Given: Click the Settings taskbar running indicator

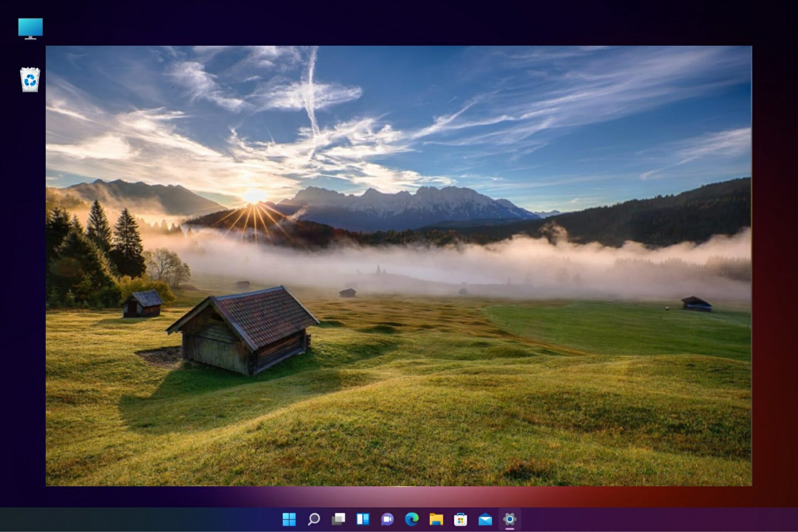Looking at the screenshot, I should (510, 528).
